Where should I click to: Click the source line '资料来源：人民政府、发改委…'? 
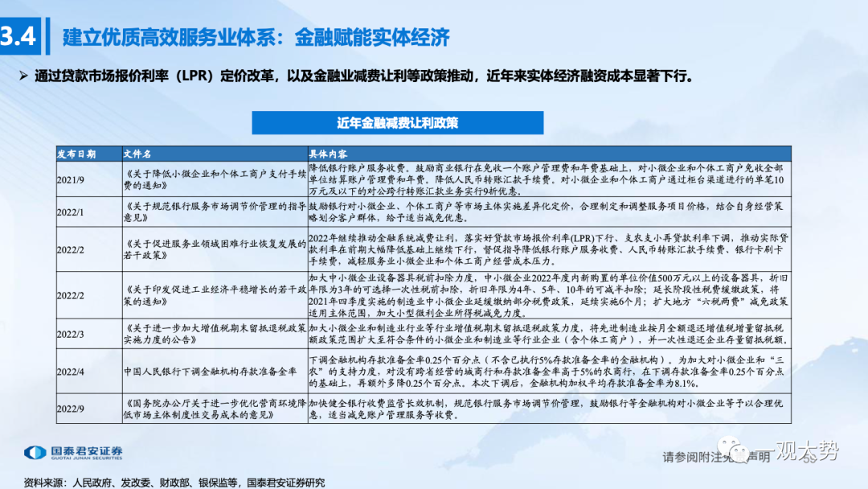[x=174, y=483]
